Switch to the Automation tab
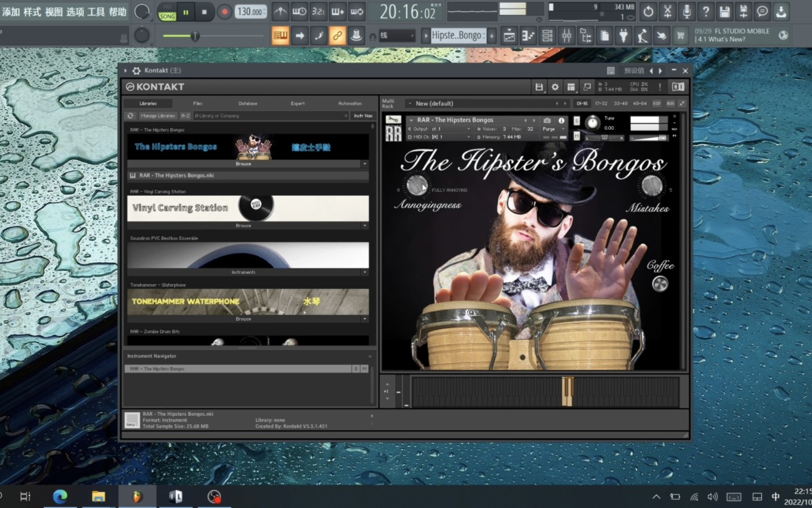 pos(350,103)
